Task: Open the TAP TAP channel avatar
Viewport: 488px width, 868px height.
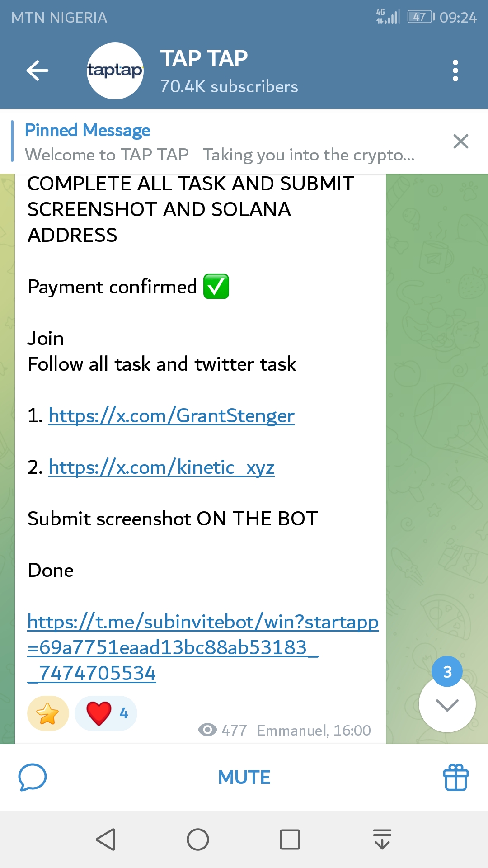Action: pos(115,71)
